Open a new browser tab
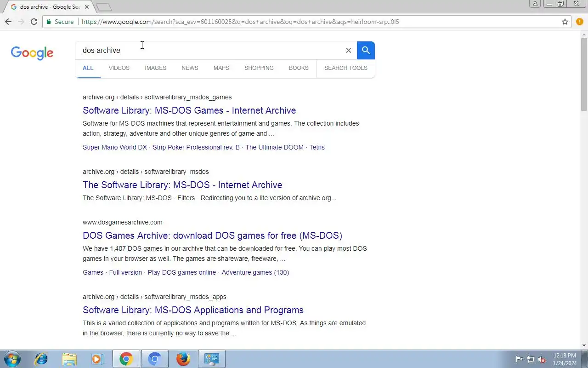Image resolution: width=588 pixels, height=368 pixels. point(104,7)
